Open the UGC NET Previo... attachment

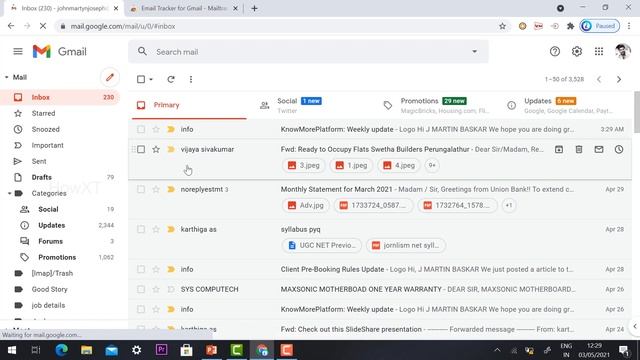322,245
